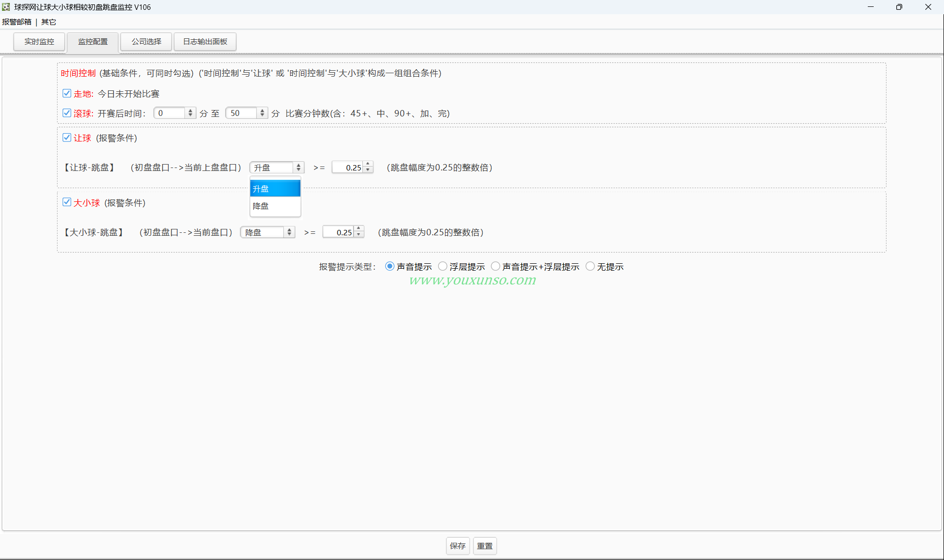Open the 其它 menu

point(49,22)
